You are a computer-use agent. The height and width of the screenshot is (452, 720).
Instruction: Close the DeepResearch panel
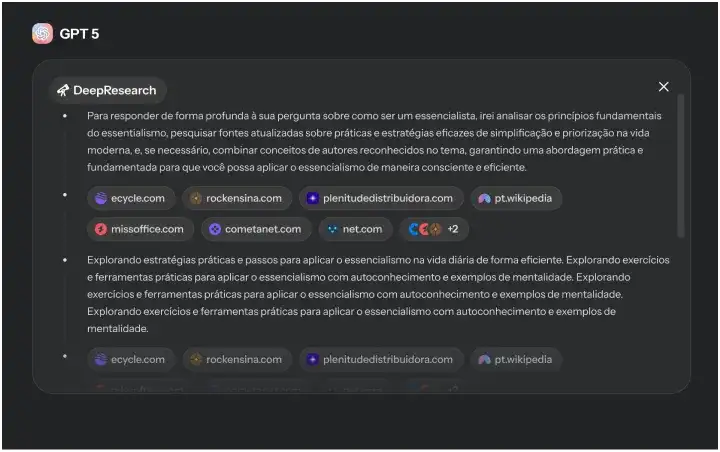[x=664, y=86]
